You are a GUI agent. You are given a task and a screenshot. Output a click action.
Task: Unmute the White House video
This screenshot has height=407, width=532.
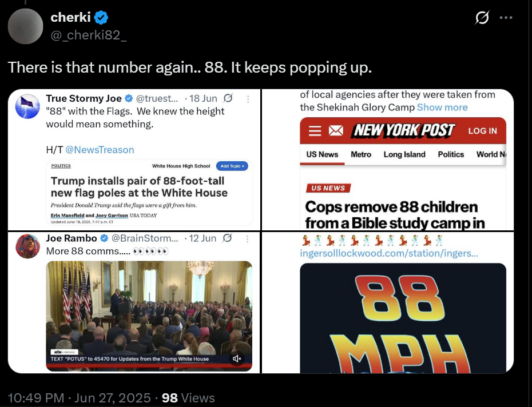coord(237,358)
